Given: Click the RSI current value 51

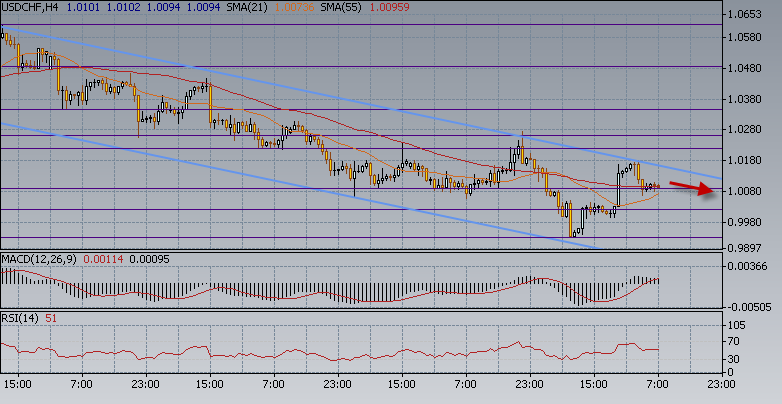Looking at the screenshot, I should tap(51, 318).
